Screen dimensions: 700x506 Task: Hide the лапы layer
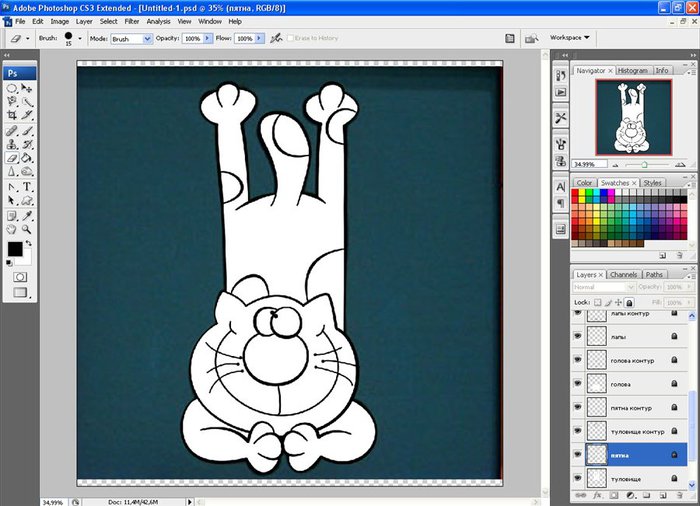tap(578, 336)
